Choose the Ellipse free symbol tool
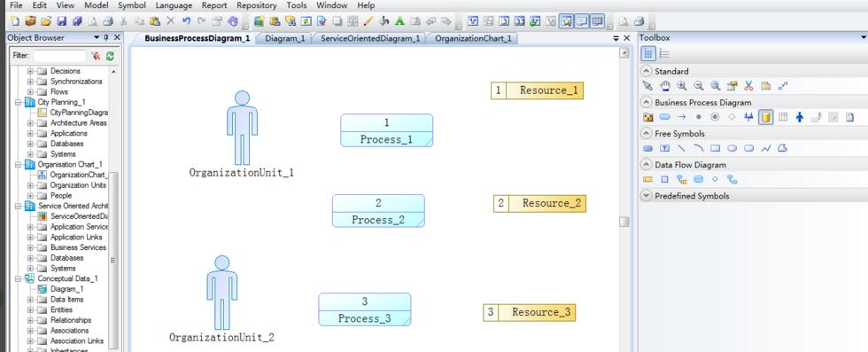The width and height of the screenshot is (868, 352). (x=732, y=149)
